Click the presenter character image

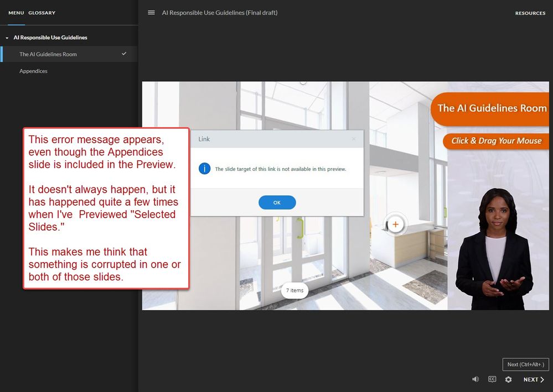point(494,249)
